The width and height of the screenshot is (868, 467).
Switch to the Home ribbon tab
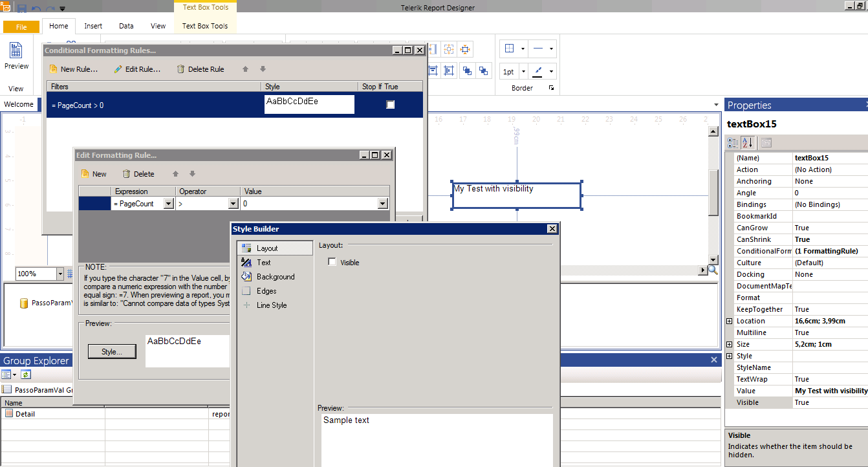pyautogui.click(x=59, y=26)
